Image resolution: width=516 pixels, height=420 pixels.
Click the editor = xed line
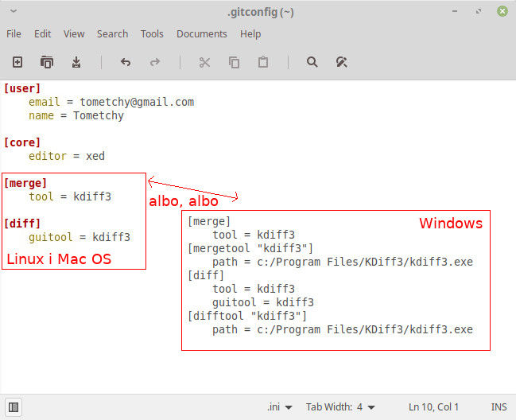(67, 156)
